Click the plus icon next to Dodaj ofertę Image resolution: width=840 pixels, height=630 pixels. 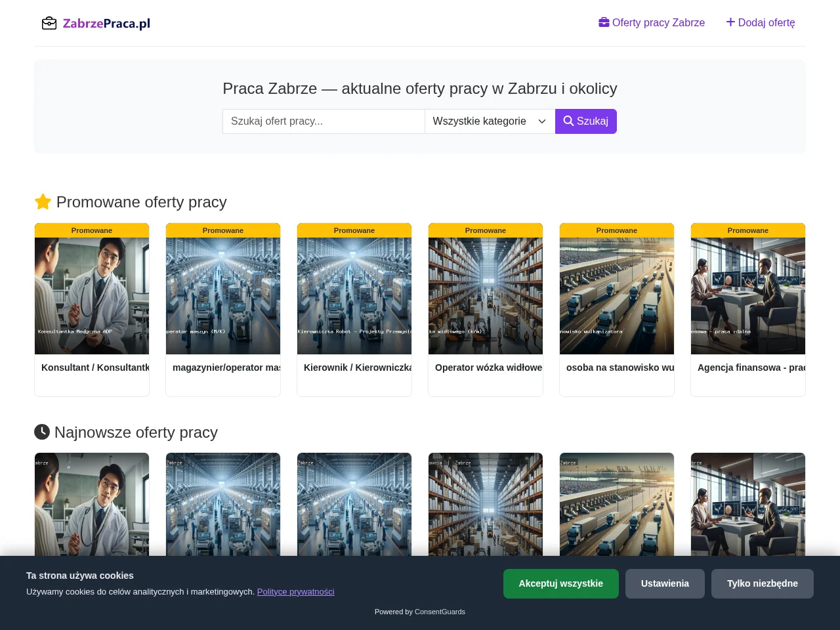[730, 22]
